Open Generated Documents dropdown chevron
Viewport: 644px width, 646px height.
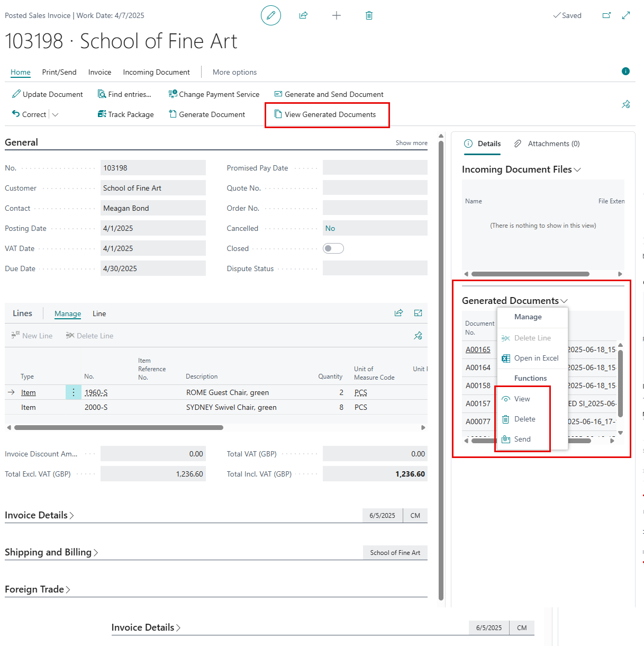[564, 301]
